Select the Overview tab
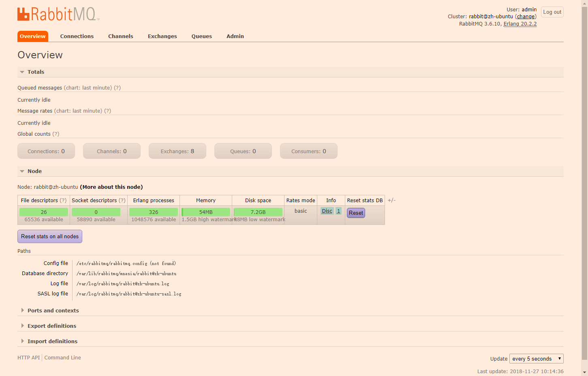Viewport: 588px width, 376px height. tap(33, 36)
